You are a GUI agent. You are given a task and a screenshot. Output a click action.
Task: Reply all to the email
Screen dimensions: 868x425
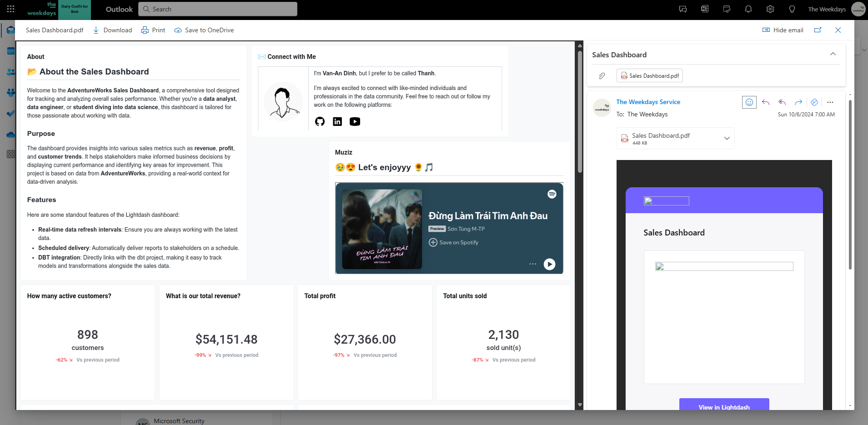click(782, 102)
